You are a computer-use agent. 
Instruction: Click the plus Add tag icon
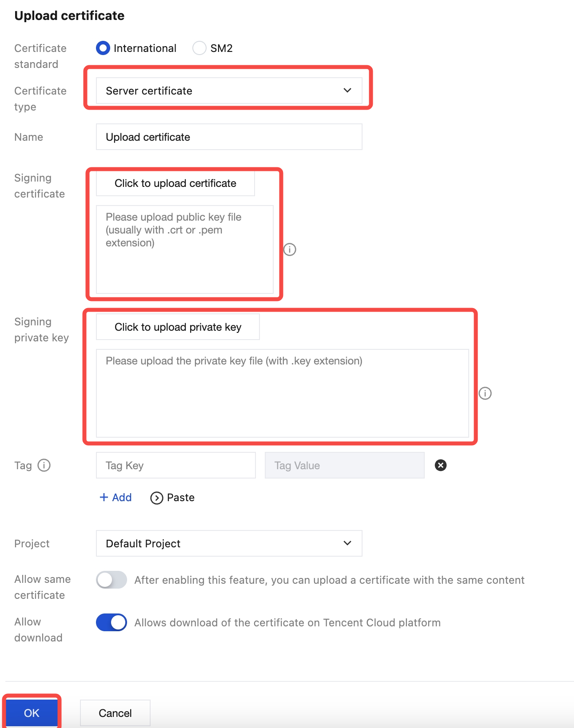coord(104,497)
